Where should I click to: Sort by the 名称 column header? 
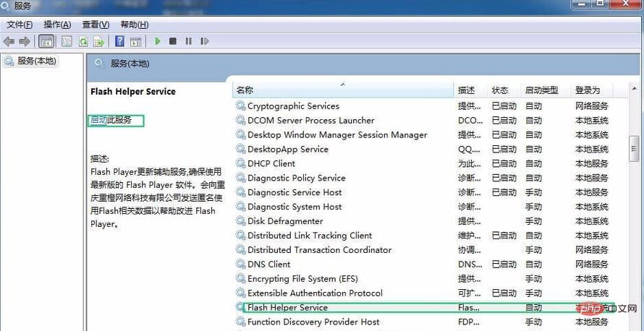(344, 90)
